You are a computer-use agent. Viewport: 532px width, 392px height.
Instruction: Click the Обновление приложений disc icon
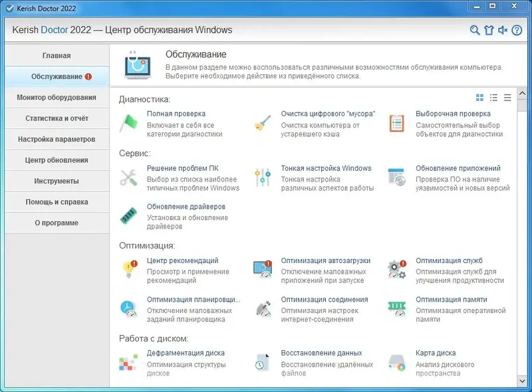(x=396, y=177)
